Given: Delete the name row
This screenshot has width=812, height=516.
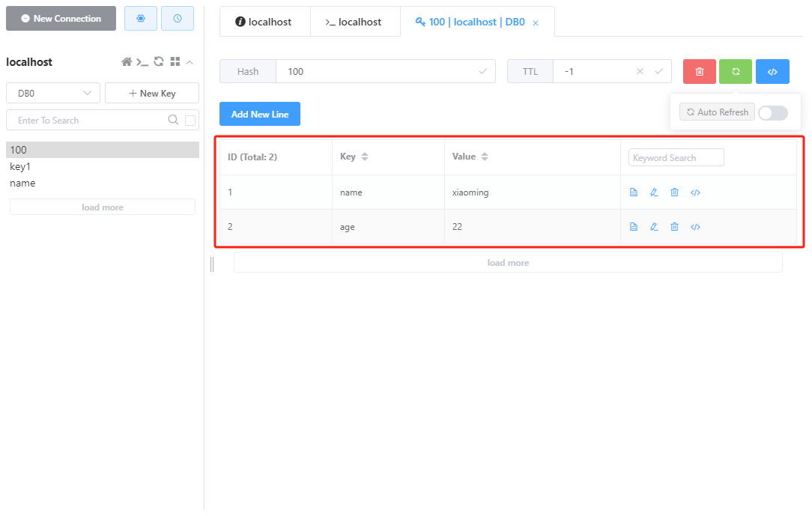Looking at the screenshot, I should [x=674, y=192].
